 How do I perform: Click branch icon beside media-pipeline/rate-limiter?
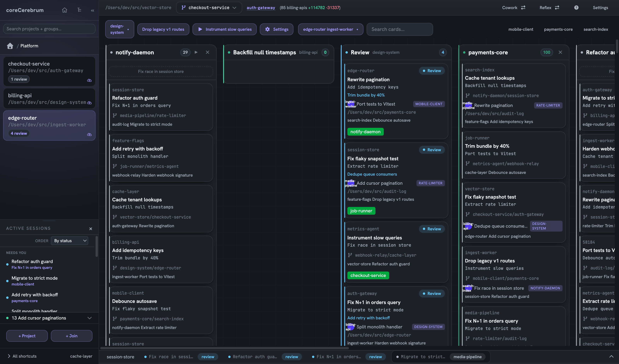[115, 115]
